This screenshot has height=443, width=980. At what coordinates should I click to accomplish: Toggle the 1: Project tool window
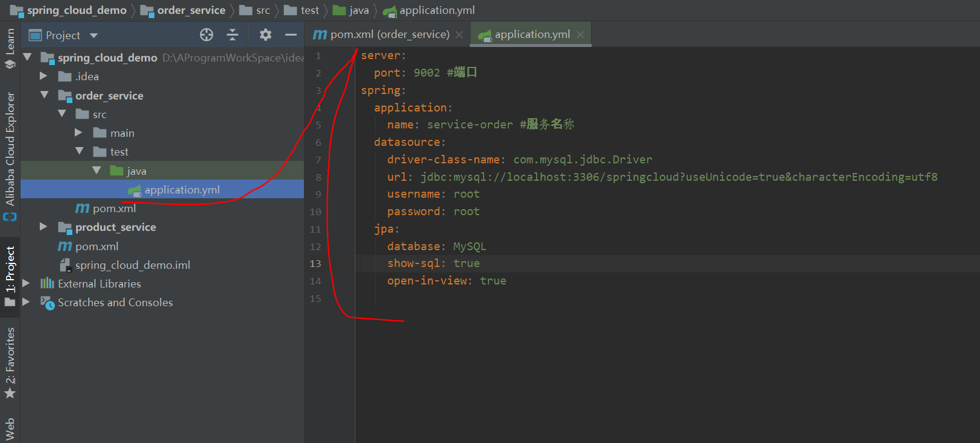coord(10,277)
